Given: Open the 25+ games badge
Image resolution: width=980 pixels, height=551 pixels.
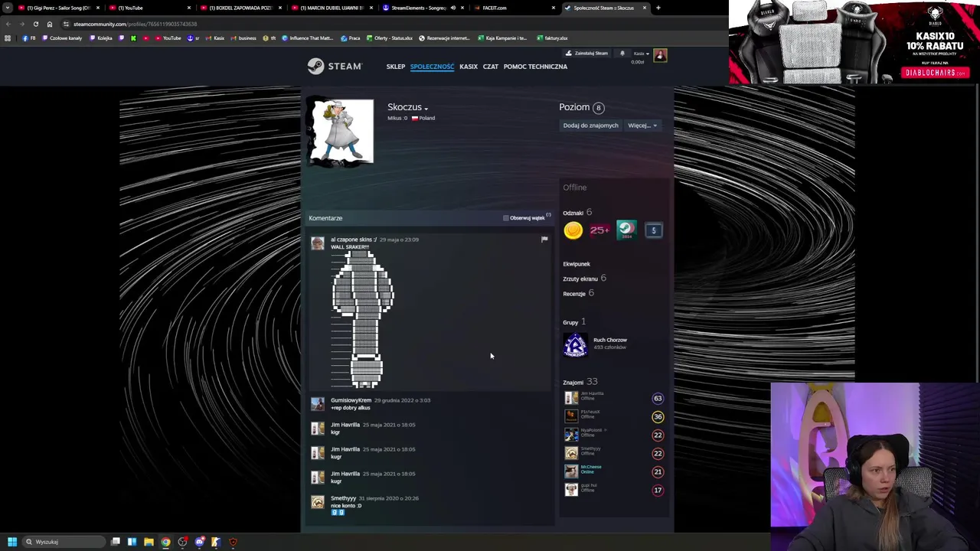Looking at the screenshot, I should point(599,230).
